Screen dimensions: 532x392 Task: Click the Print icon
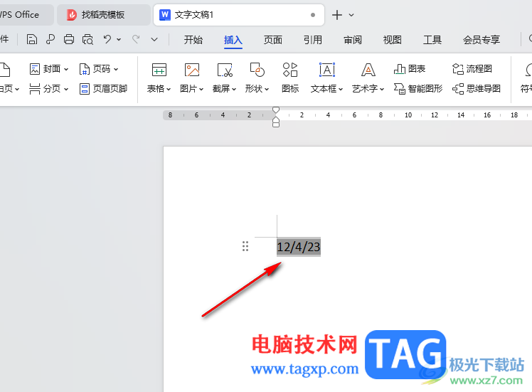[x=69, y=39]
